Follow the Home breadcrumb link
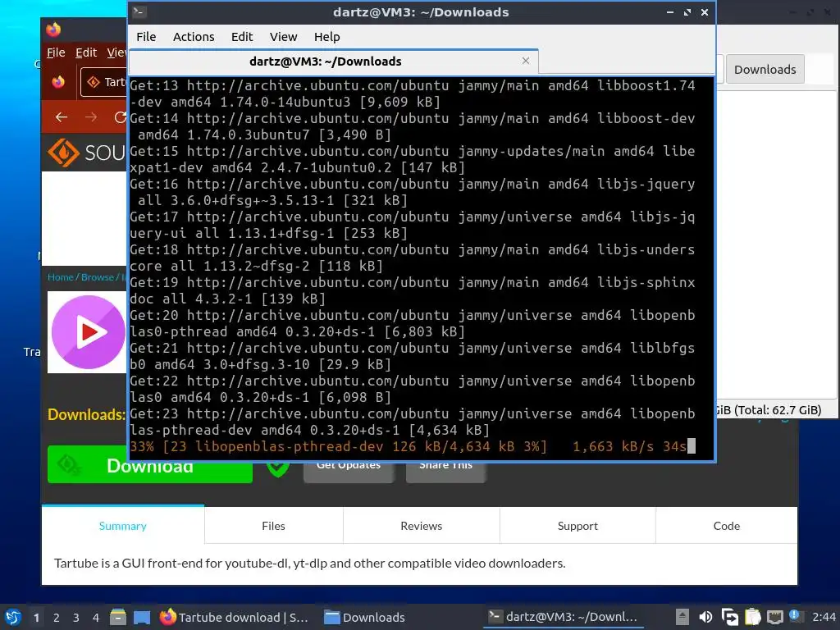This screenshot has width=840, height=630. [x=60, y=277]
